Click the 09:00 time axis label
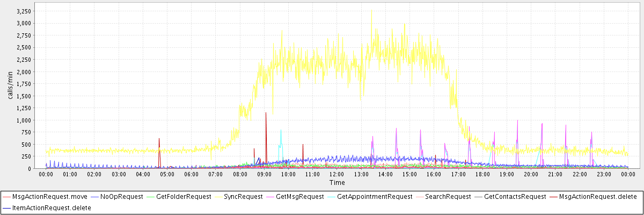Viewport: 644px width, 215px height. [x=264, y=174]
